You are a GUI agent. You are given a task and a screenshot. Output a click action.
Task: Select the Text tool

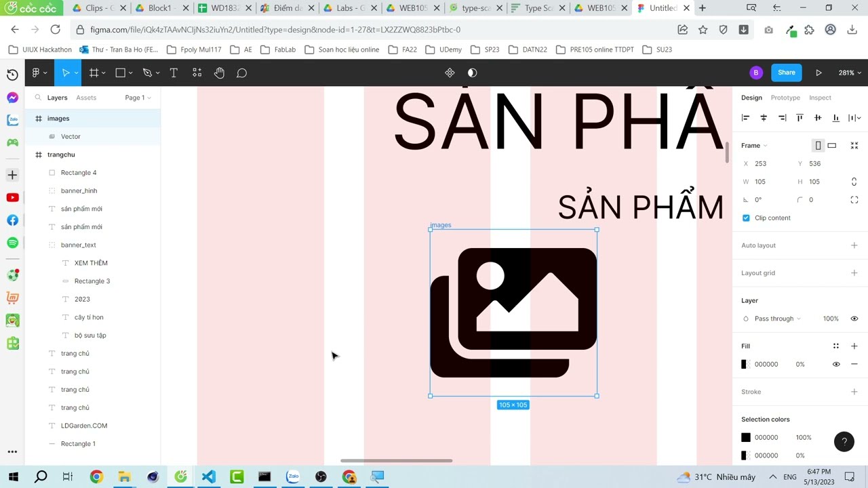click(174, 73)
